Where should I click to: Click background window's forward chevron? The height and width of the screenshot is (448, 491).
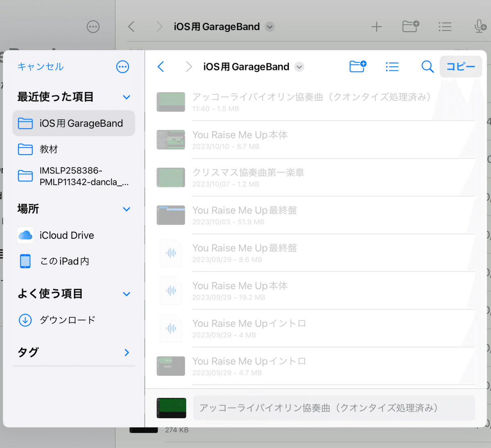159,27
